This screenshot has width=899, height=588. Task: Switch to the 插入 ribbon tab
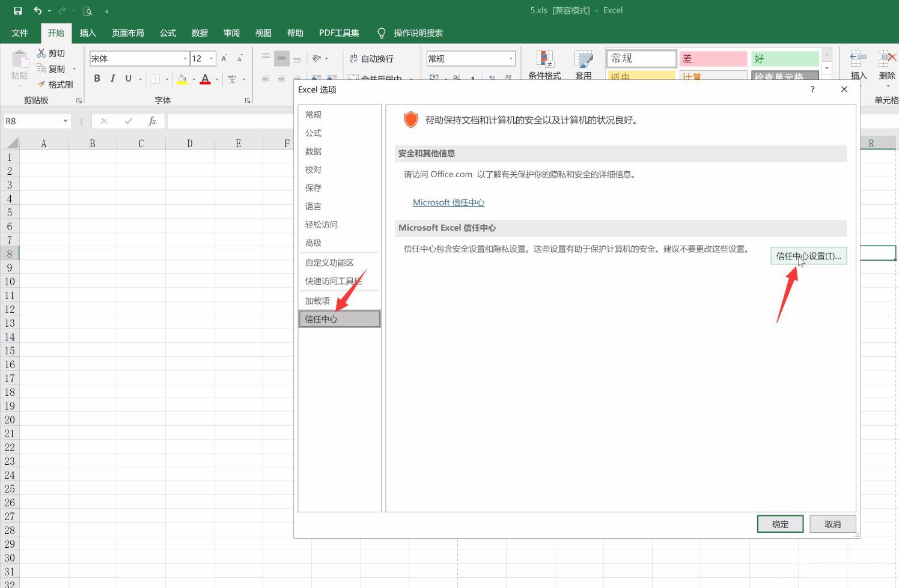click(x=88, y=33)
